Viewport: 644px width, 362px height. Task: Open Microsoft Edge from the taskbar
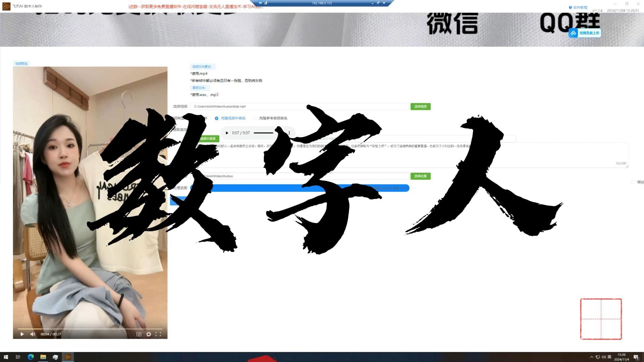click(x=31, y=357)
